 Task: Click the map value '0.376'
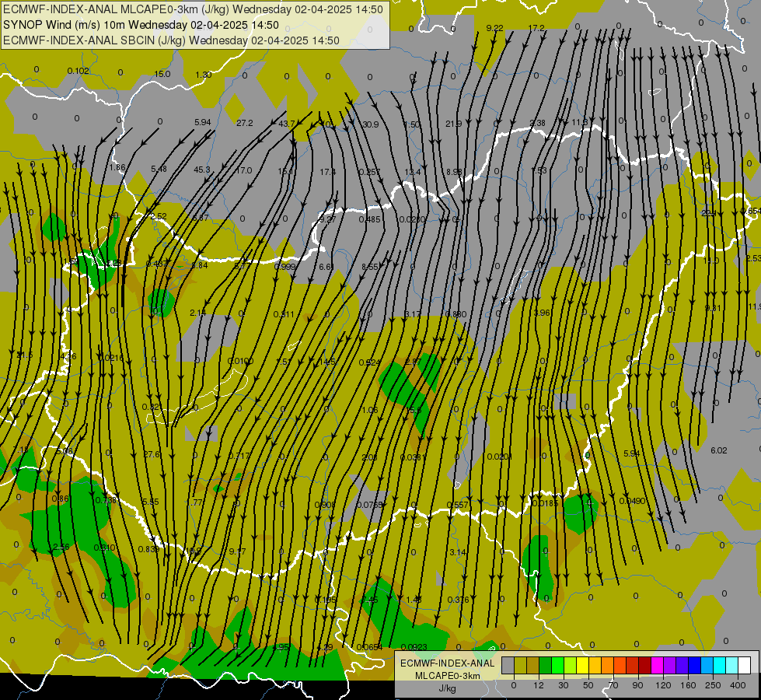click(458, 600)
